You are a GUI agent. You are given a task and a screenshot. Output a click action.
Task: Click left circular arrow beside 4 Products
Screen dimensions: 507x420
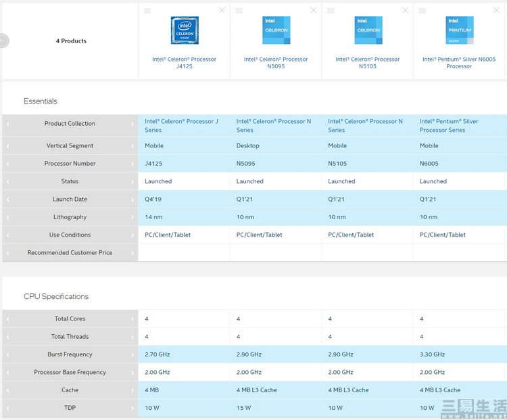[x=3, y=41]
